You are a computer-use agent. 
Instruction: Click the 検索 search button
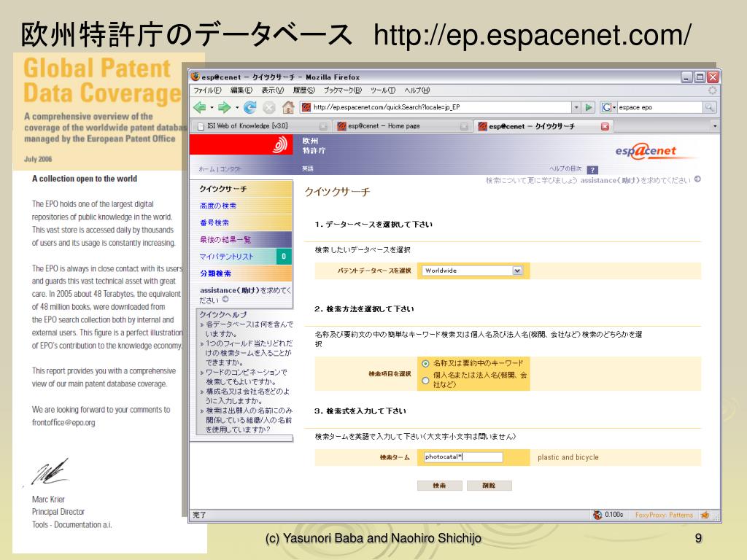439,486
